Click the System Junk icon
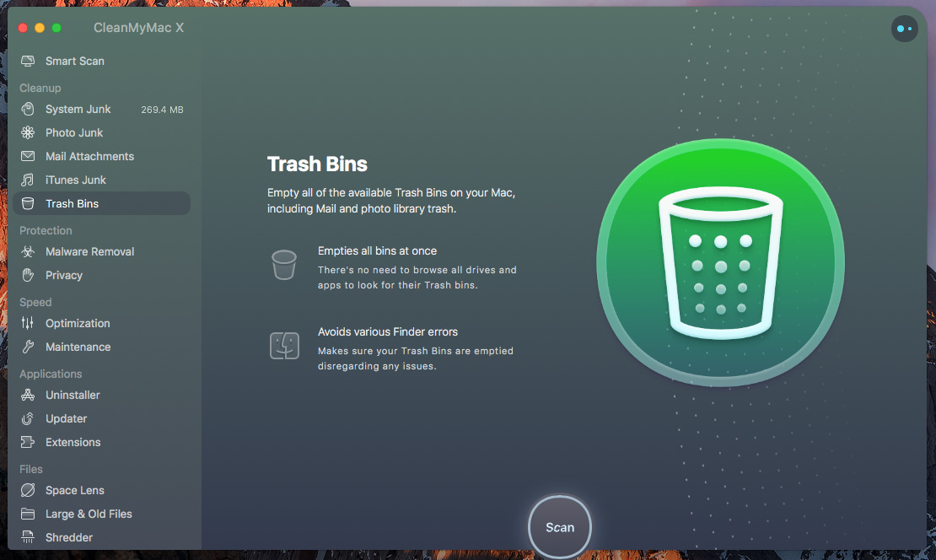This screenshot has height=560, width=936. click(x=28, y=110)
